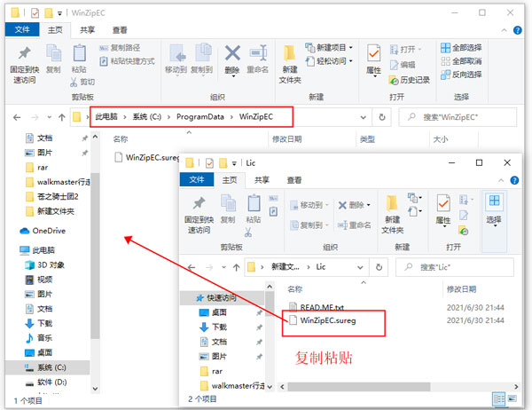Open Move to dropdown in Lic window
This screenshot has width=532, height=410.
(309, 205)
